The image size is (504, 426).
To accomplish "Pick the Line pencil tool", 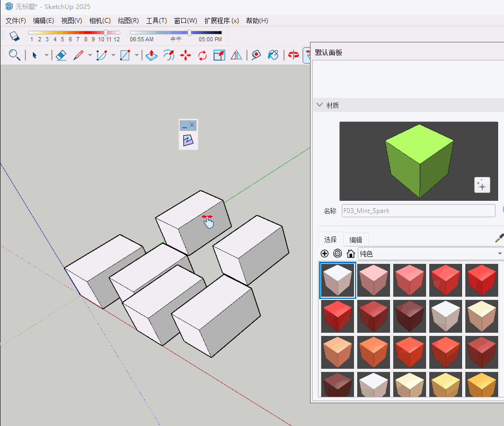I will (x=78, y=55).
